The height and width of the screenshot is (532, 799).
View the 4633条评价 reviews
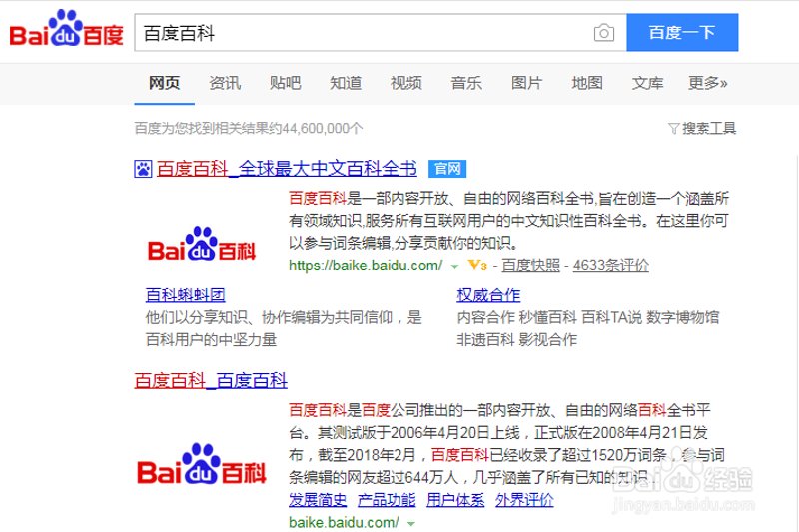pos(610,266)
